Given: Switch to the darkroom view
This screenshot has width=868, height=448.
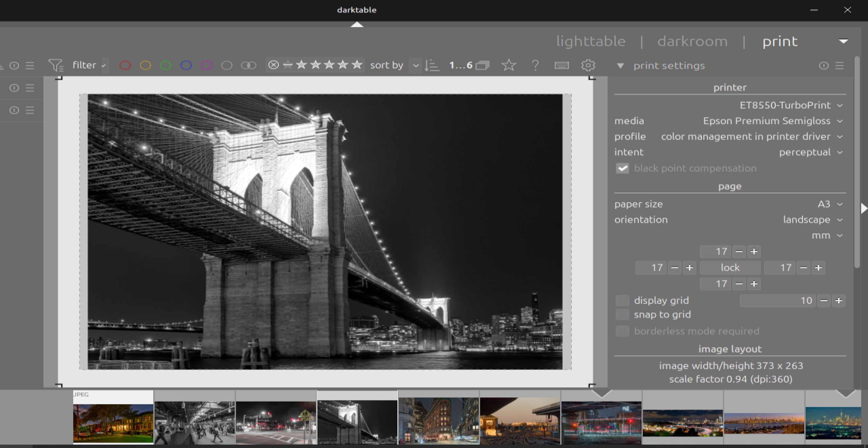Looking at the screenshot, I should [692, 41].
